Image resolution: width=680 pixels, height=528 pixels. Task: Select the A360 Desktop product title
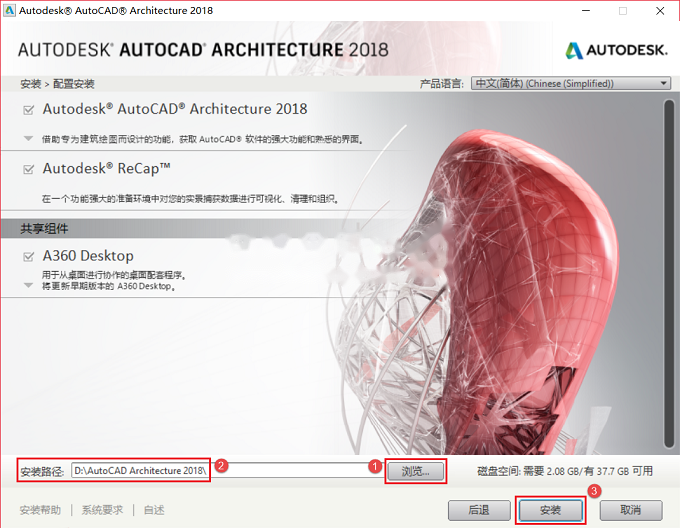(88, 256)
